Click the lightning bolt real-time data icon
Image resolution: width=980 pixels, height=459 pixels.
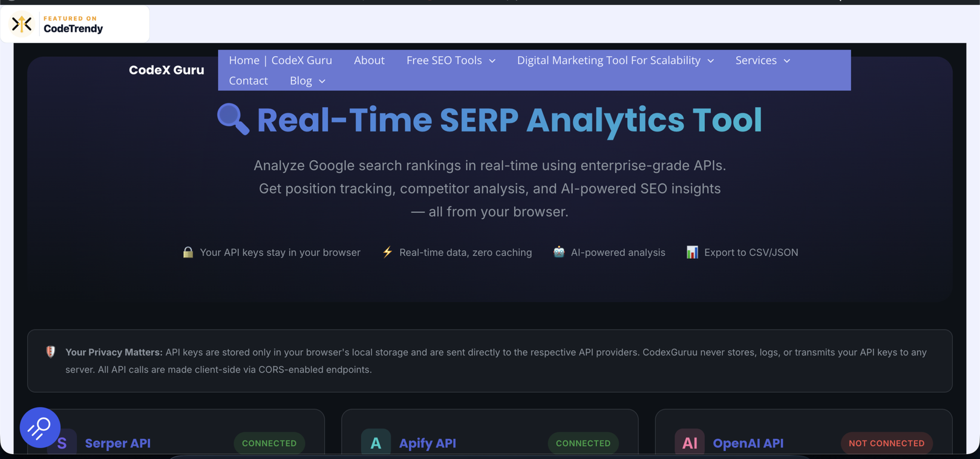(x=387, y=252)
